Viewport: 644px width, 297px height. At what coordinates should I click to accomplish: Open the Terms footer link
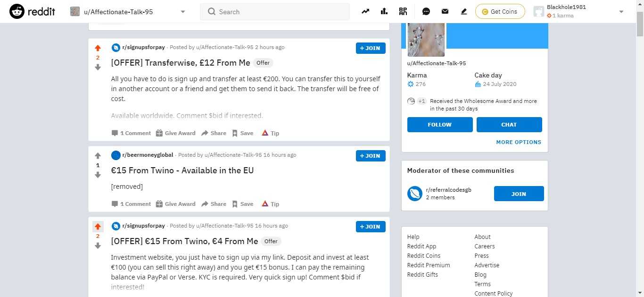482,284
